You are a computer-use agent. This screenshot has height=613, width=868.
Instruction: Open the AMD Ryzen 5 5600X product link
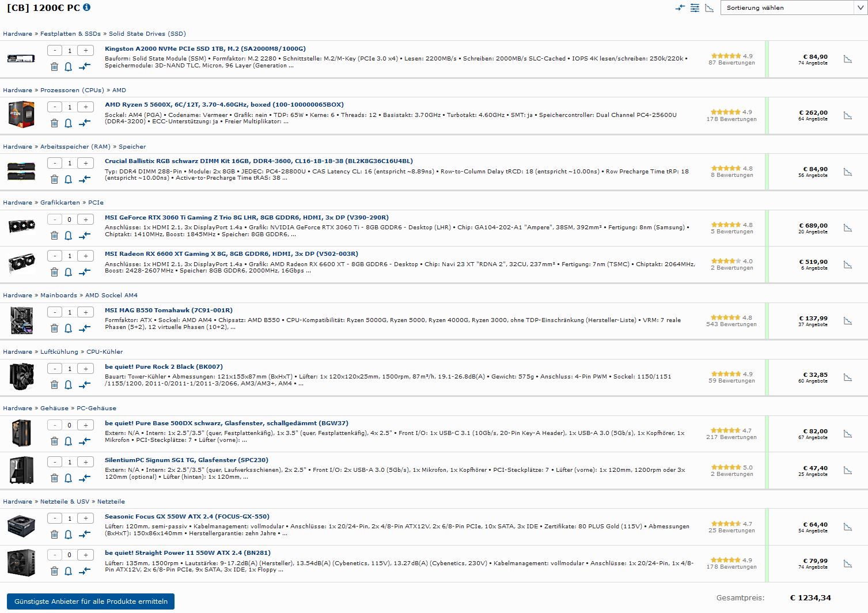point(224,105)
